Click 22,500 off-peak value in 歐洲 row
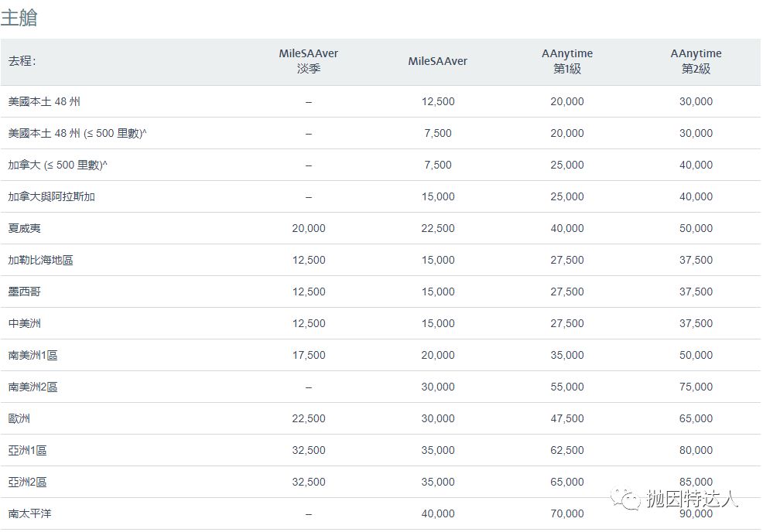763x532 pixels. [x=309, y=418]
